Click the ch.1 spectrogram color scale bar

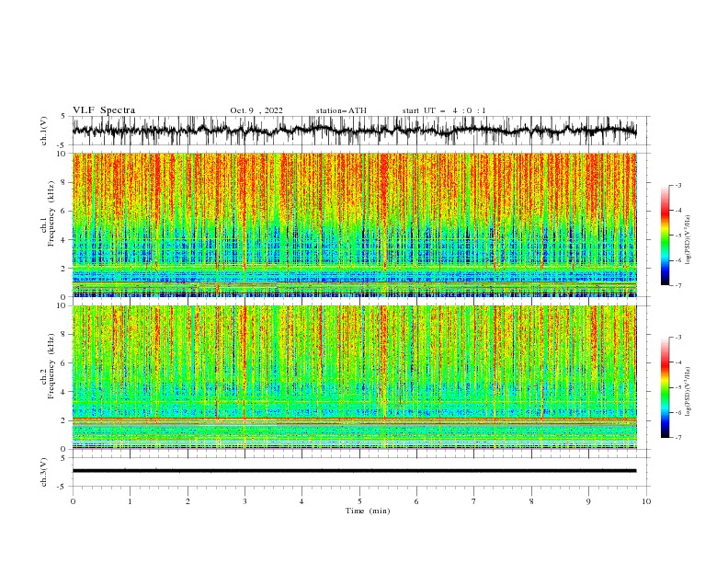[665, 236]
